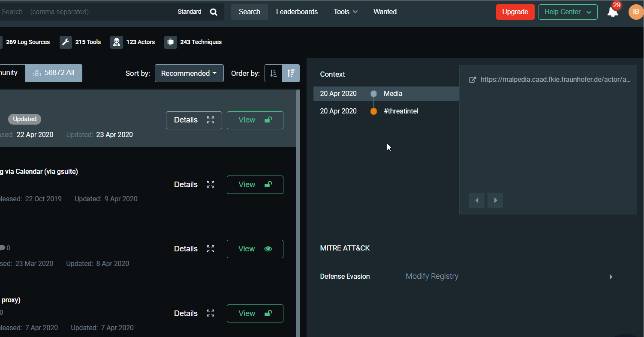Switch to the 56872 All filter

[54, 73]
